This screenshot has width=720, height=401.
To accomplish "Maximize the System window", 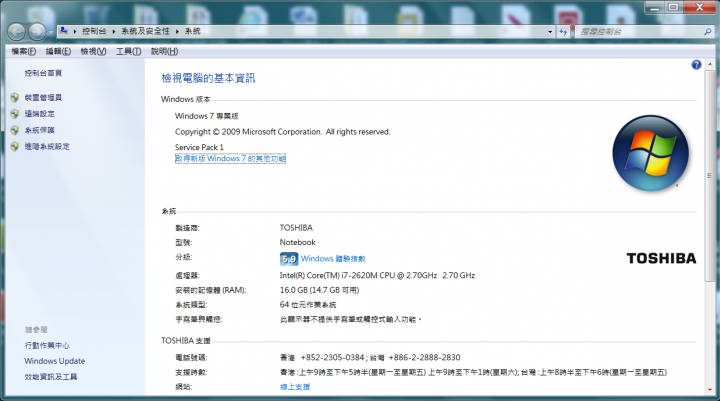I will [674, 7].
